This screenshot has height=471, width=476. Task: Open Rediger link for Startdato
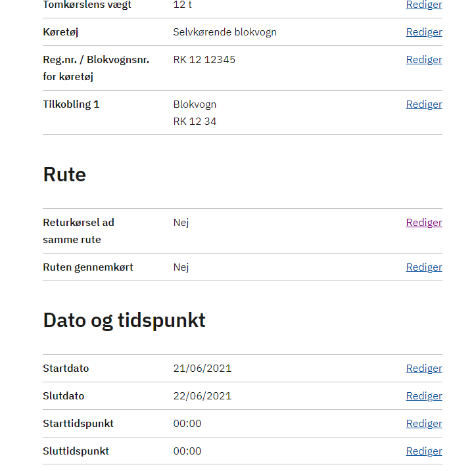(x=423, y=369)
